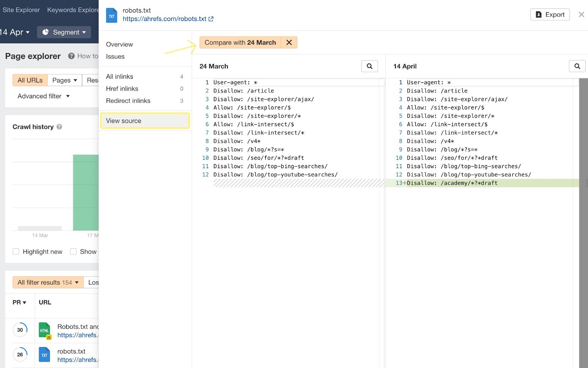
Task: Open the Redirect inlinks view
Action: [128, 100]
